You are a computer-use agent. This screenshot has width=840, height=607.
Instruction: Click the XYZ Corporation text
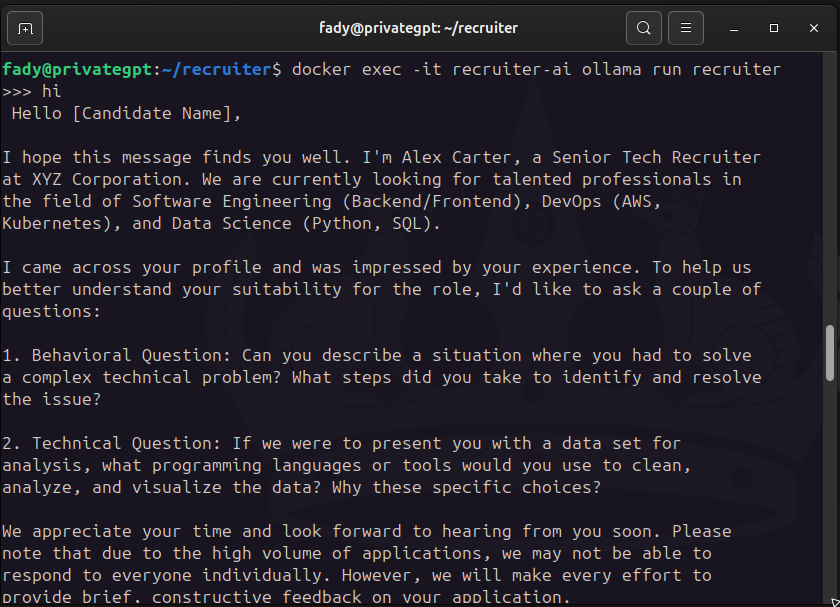click(x=106, y=179)
